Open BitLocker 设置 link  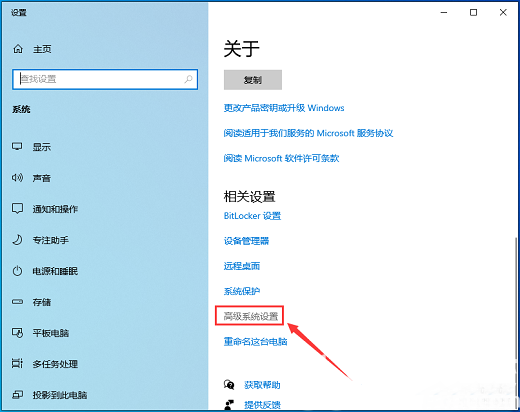[x=252, y=216]
